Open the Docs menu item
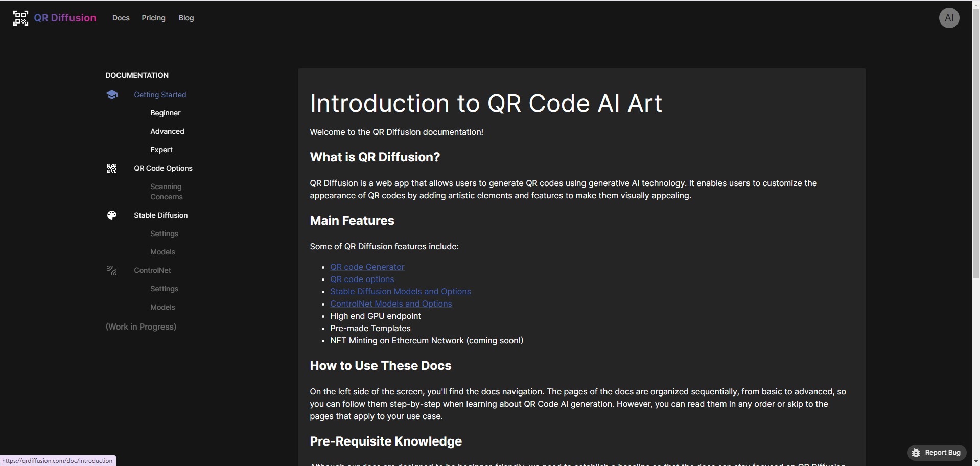This screenshot has width=980, height=466. [121, 18]
